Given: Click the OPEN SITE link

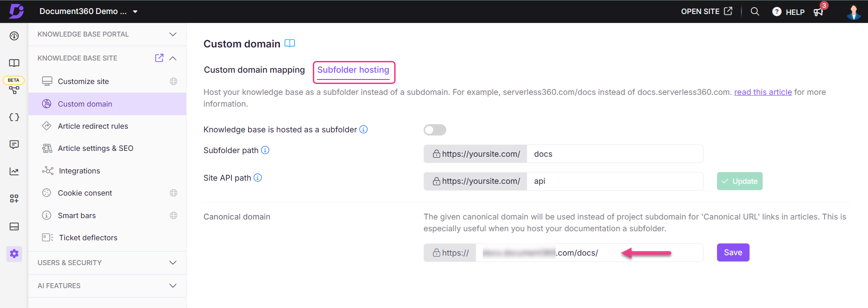Looking at the screenshot, I should [707, 11].
